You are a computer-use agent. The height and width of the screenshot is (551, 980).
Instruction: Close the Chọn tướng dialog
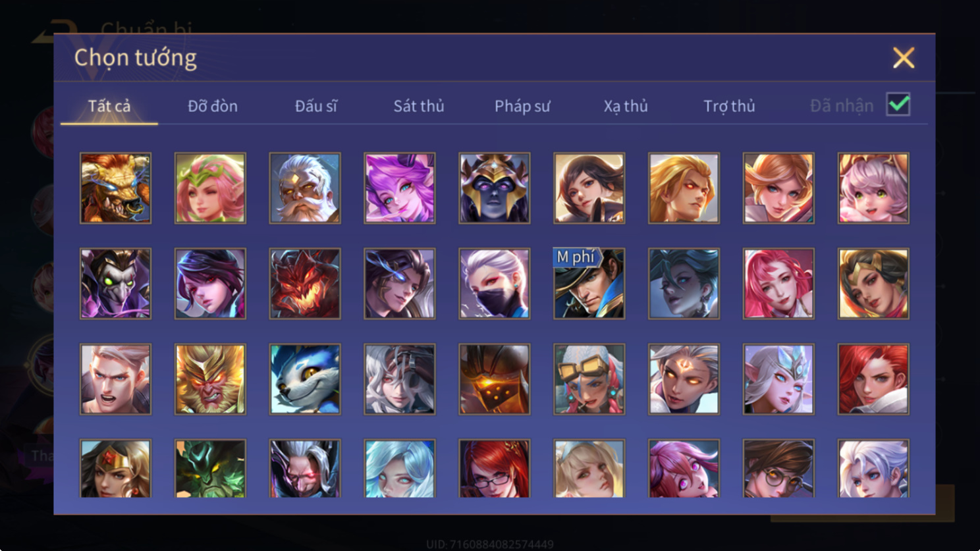tap(904, 58)
